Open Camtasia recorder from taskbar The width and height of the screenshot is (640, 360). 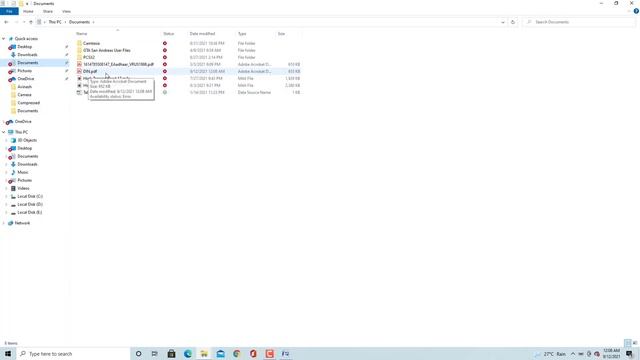click(269, 353)
